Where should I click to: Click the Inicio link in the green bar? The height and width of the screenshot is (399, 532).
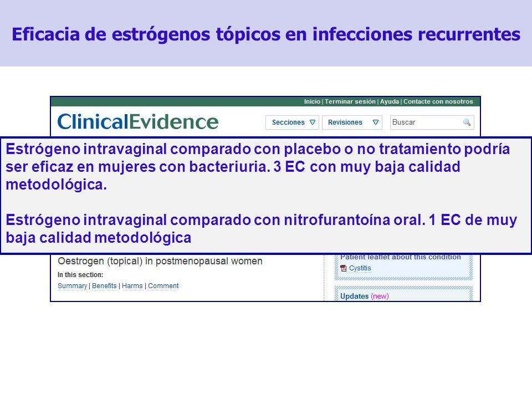[x=312, y=101]
